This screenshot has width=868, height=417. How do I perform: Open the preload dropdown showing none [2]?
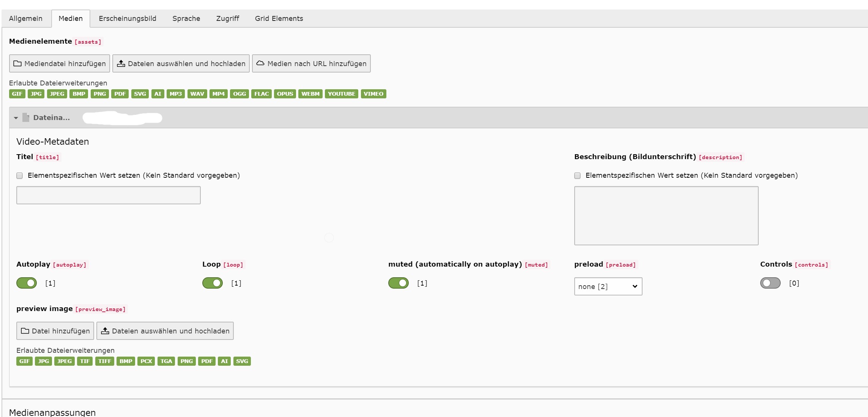pos(608,286)
